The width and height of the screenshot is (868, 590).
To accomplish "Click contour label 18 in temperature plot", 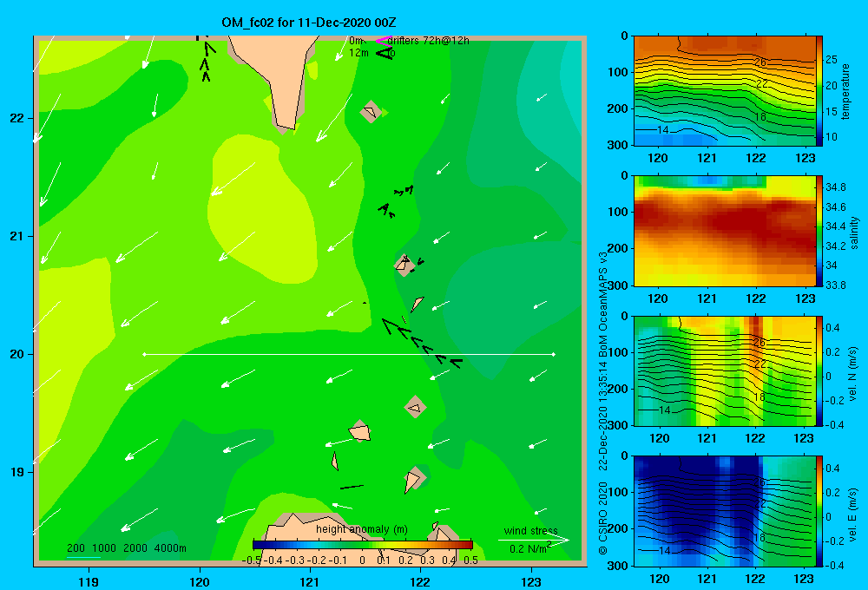I will [759, 117].
